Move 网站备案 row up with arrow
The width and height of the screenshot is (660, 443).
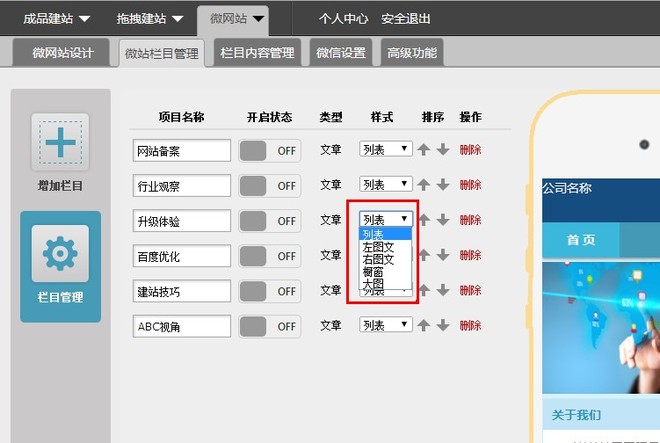[424, 150]
